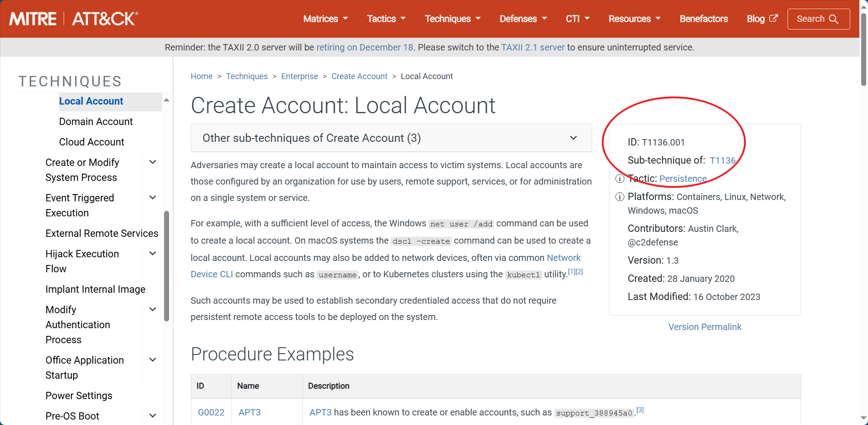Viewport: 868px width, 425px height.
Task: Open Pre-OS Boot technique
Action: pos(72,416)
